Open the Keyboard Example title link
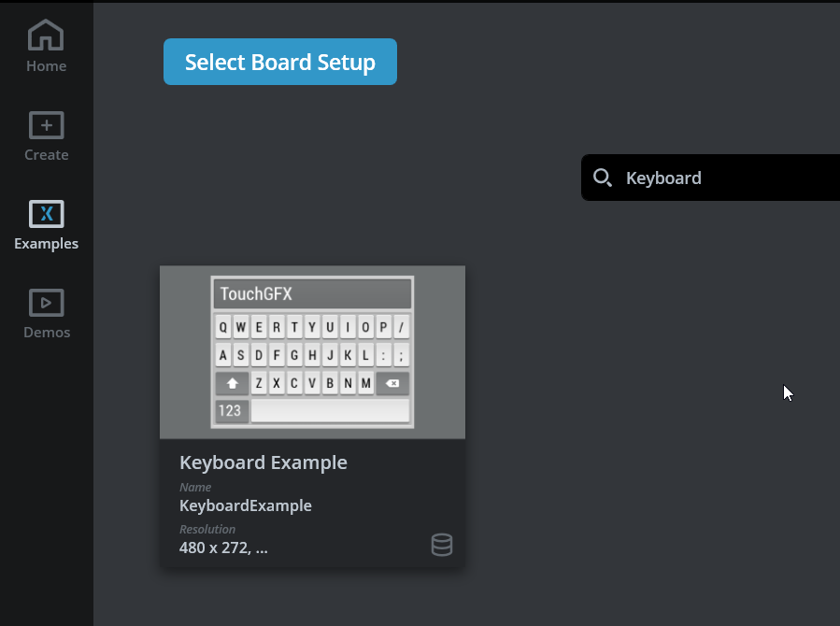This screenshot has width=840, height=626. click(x=263, y=462)
